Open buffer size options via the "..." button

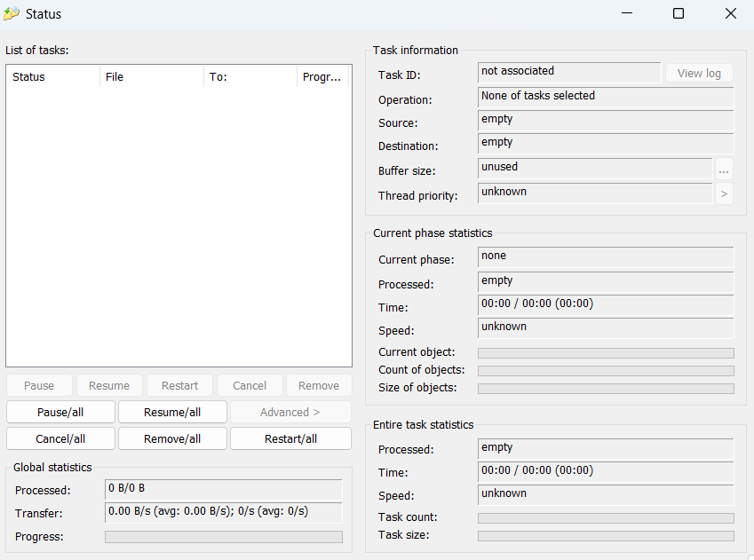(724, 170)
